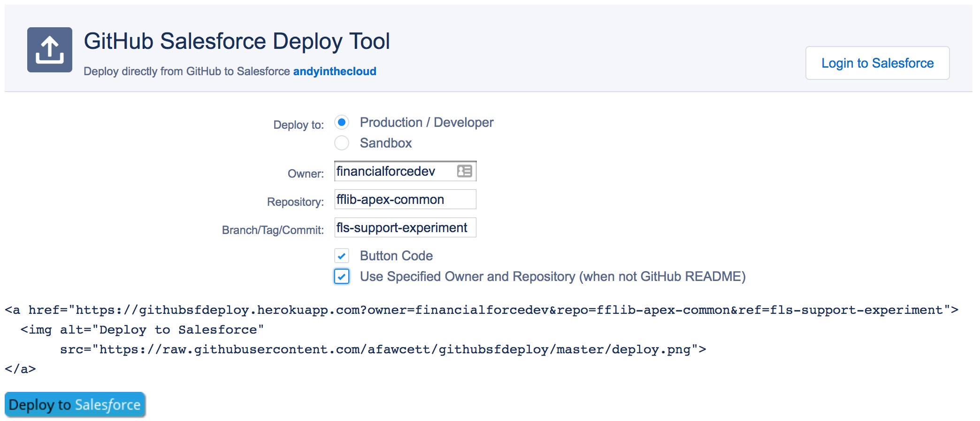Click the 'Deploy to:' label
The image size is (980, 421).
point(299,125)
